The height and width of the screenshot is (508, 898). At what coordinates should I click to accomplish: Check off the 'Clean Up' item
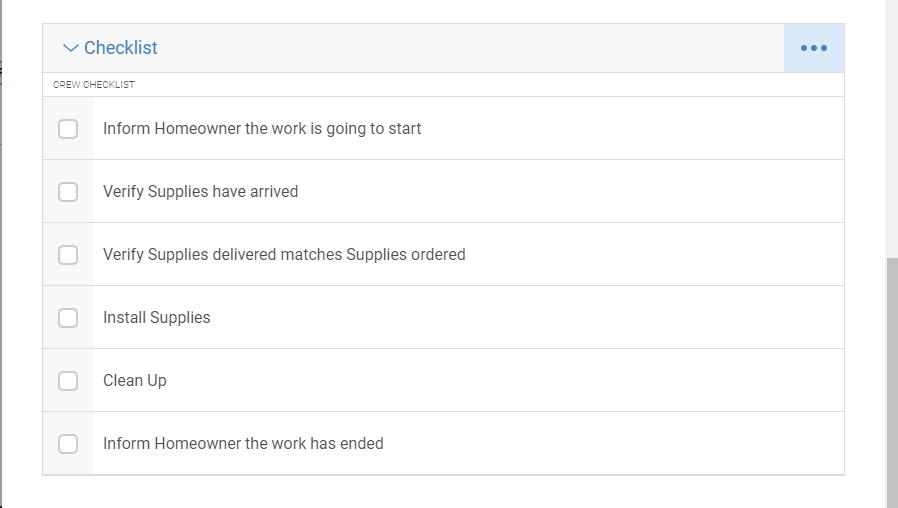tap(68, 381)
